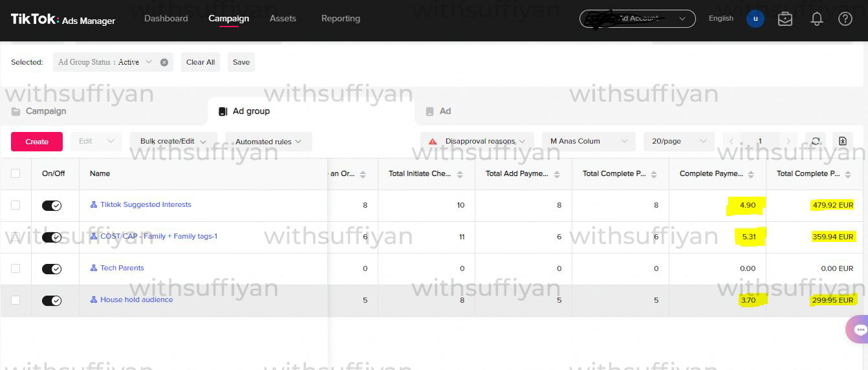Sort by Total Initiate Checkout column arrows

tap(460, 175)
